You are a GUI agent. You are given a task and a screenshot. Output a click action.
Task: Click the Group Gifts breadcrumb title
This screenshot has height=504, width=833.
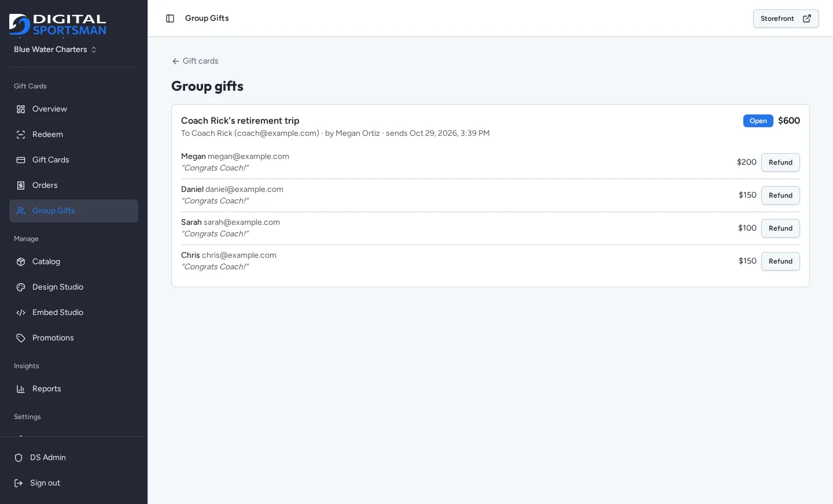(207, 18)
